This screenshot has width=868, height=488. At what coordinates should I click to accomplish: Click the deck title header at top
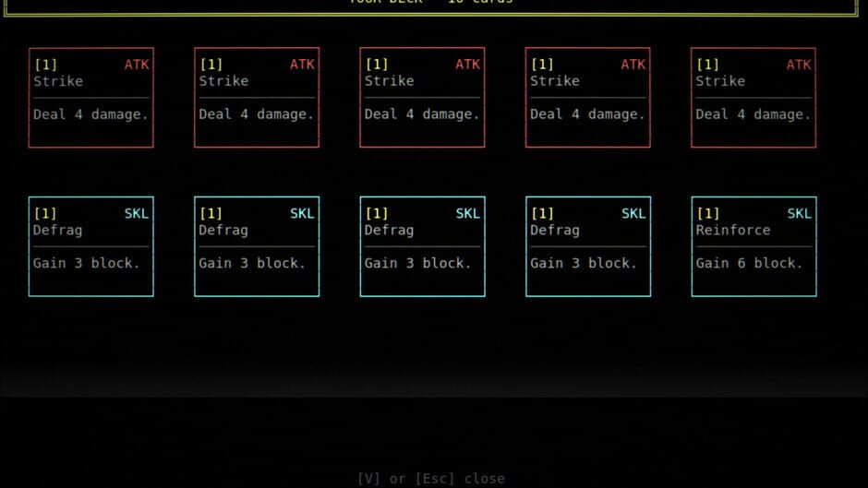(430, 2)
